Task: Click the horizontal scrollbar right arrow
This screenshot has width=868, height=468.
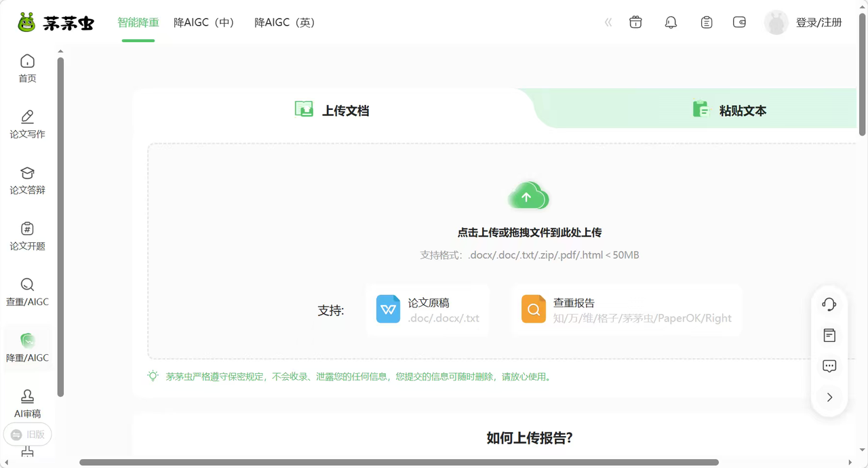Action: pos(851,463)
